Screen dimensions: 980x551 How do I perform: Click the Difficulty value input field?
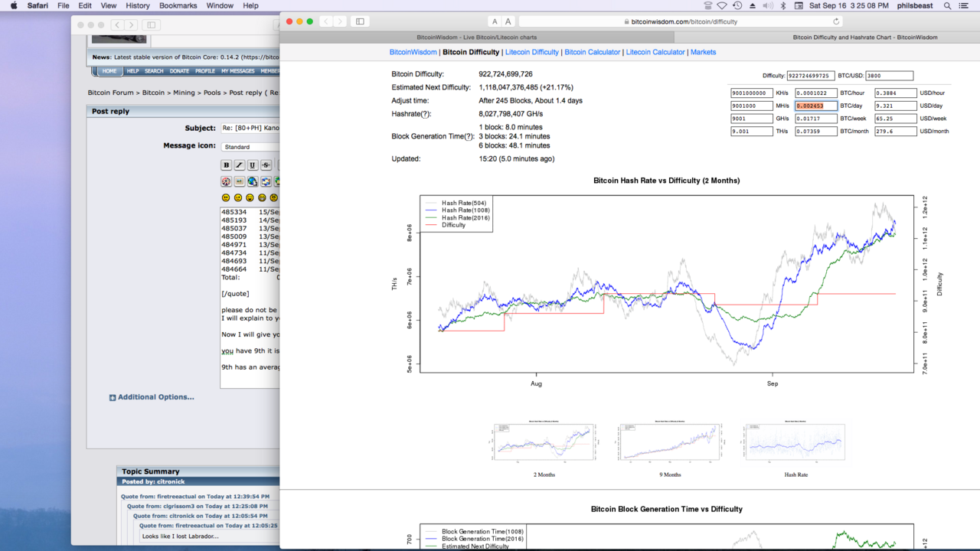tap(811, 76)
